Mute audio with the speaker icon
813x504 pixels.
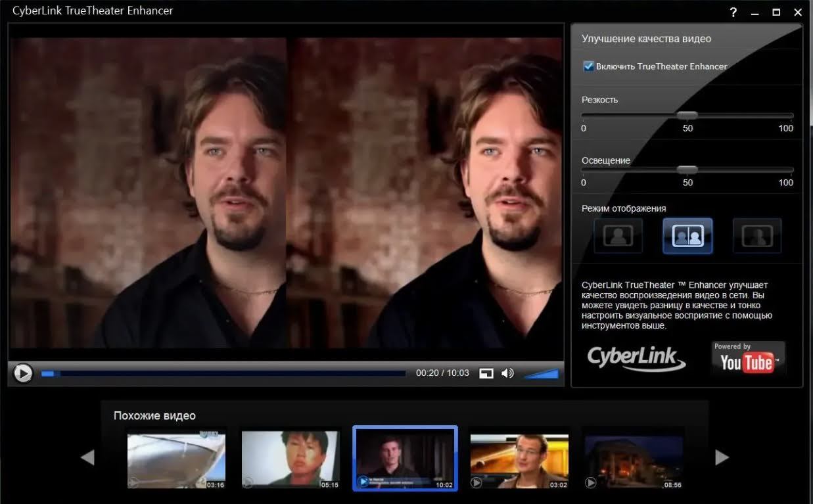(x=507, y=373)
